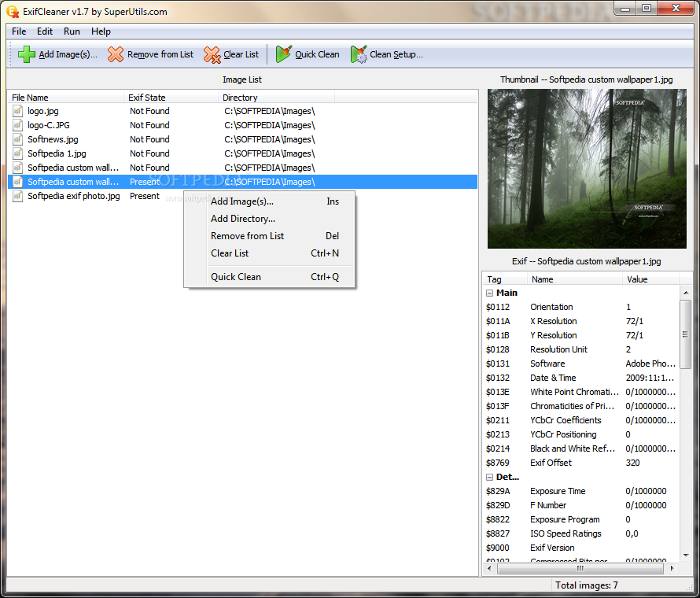700x598 pixels.
Task: Click the file icon beside Softpedia exif photo.jpg
Action: pyautogui.click(x=17, y=196)
